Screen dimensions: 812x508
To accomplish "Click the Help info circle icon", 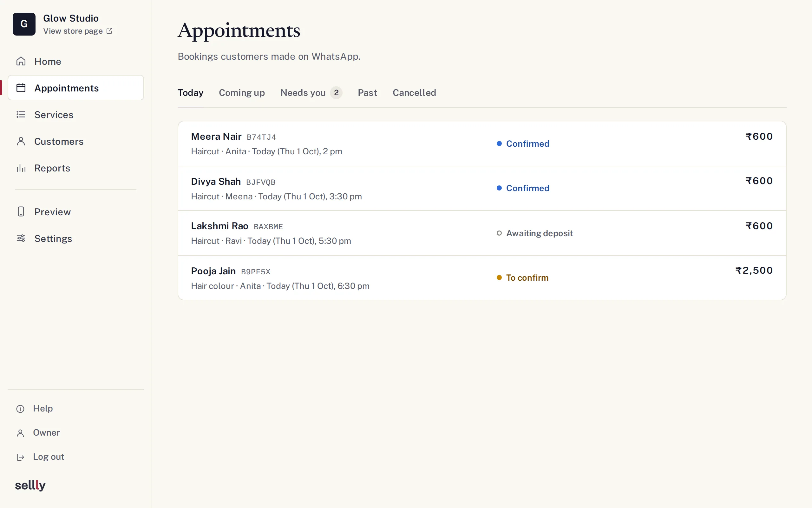I will pyautogui.click(x=21, y=409).
